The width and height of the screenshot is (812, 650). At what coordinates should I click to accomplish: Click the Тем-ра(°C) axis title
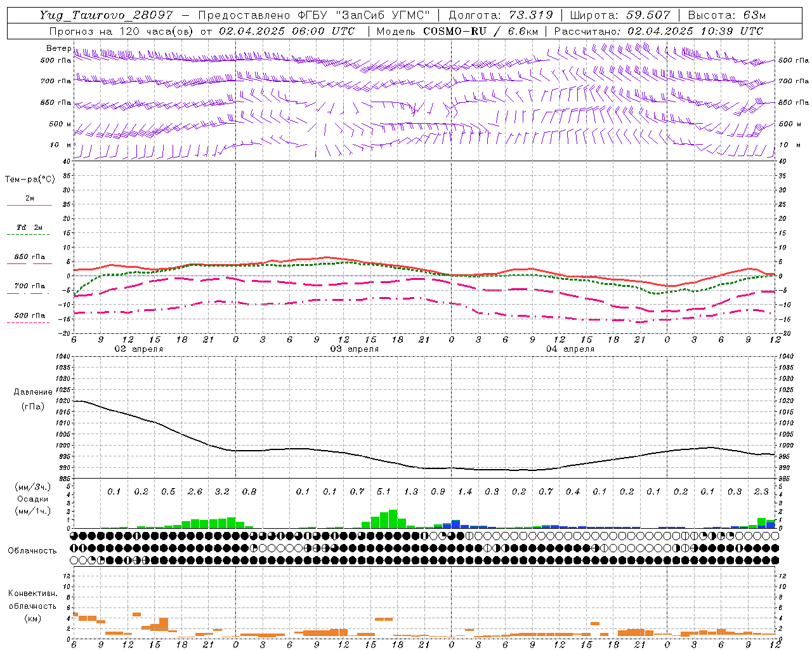pyautogui.click(x=30, y=180)
